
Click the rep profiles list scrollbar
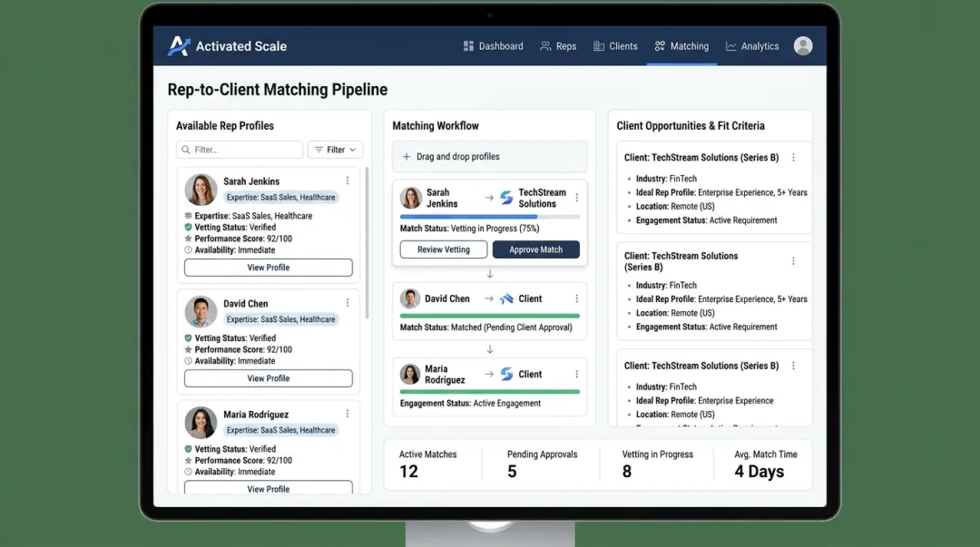coord(367,242)
